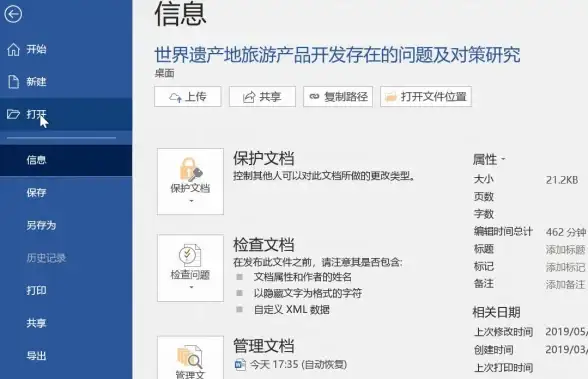Open the 打开 file menu item
588x379 pixels.
click(66, 114)
